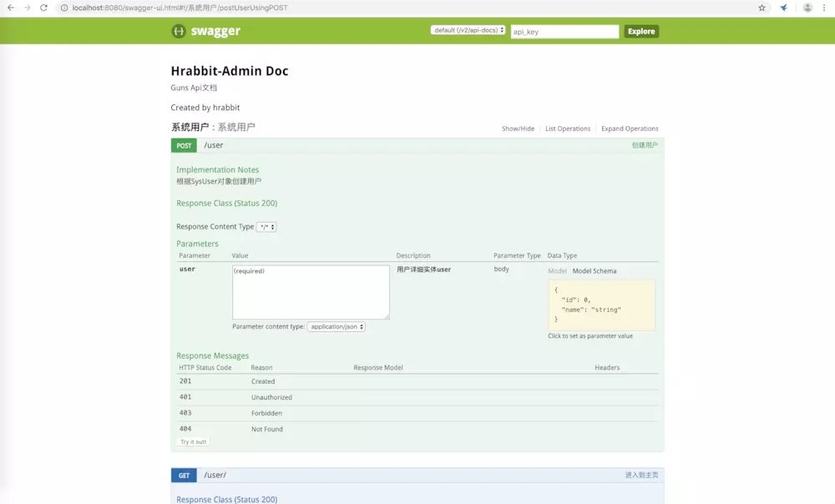Click the /user/ path link
Image resolution: width=835 pixels, height=504 pixels.
tap(215, 476)
